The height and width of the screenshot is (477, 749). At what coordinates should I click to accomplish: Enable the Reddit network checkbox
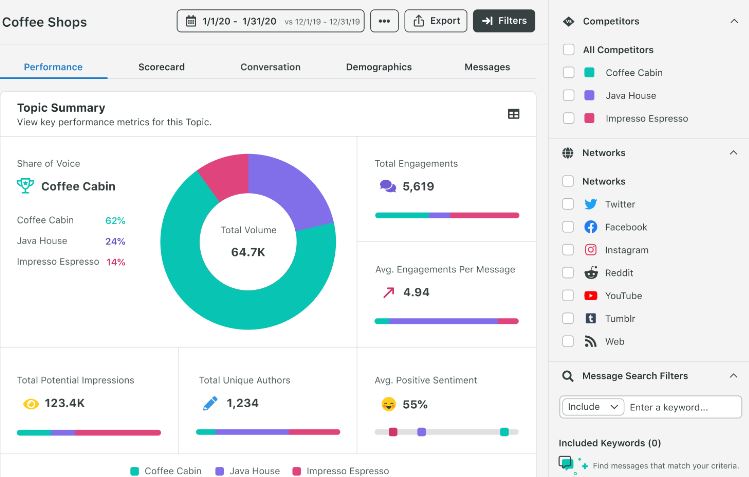568,273
